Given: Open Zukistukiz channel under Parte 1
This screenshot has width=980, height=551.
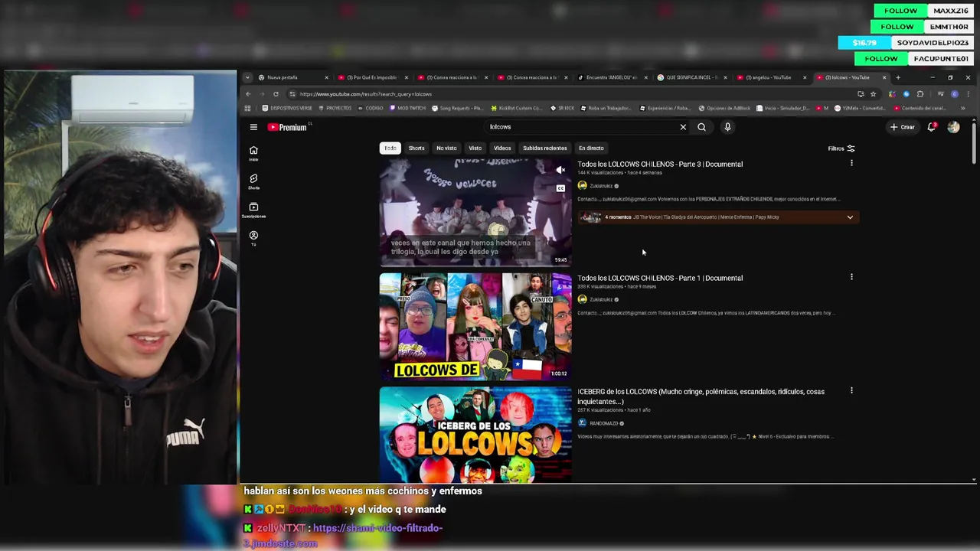Looking at the screenshot, I should point(600,299).
